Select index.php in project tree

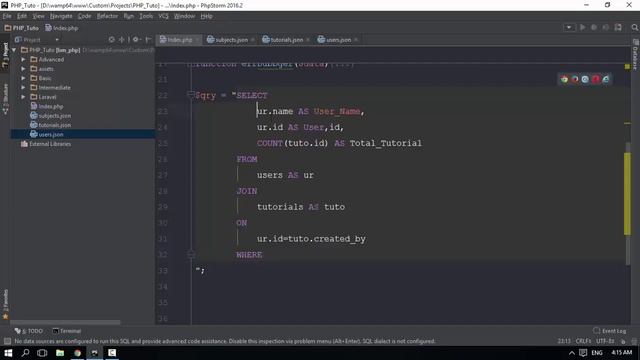(51, 107)
